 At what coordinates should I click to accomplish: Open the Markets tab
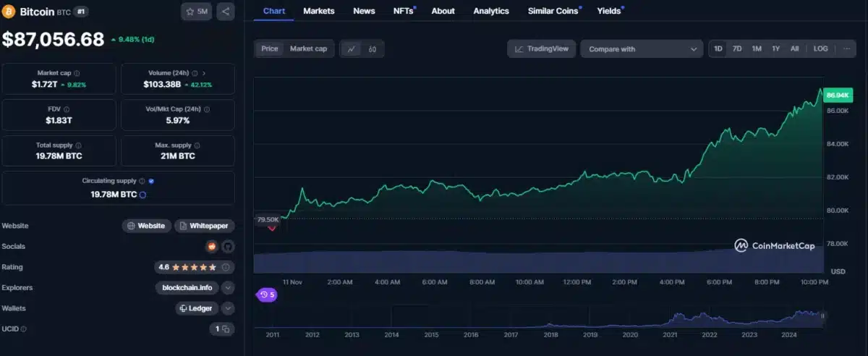coord(319,11)
